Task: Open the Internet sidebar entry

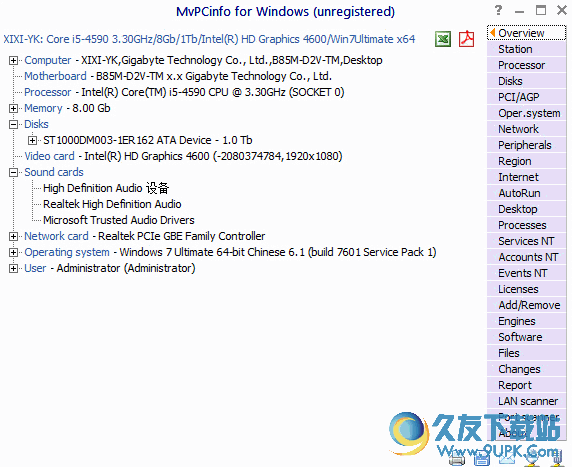Action: (526, 177)
